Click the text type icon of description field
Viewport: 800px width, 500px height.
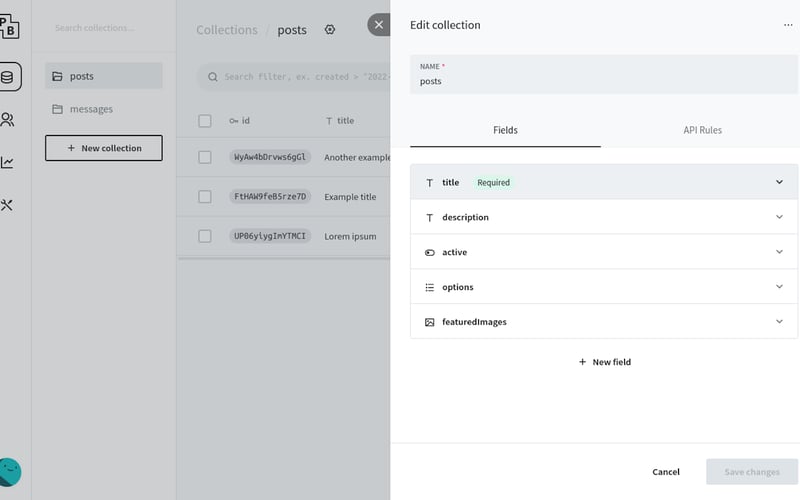[430, 217]
